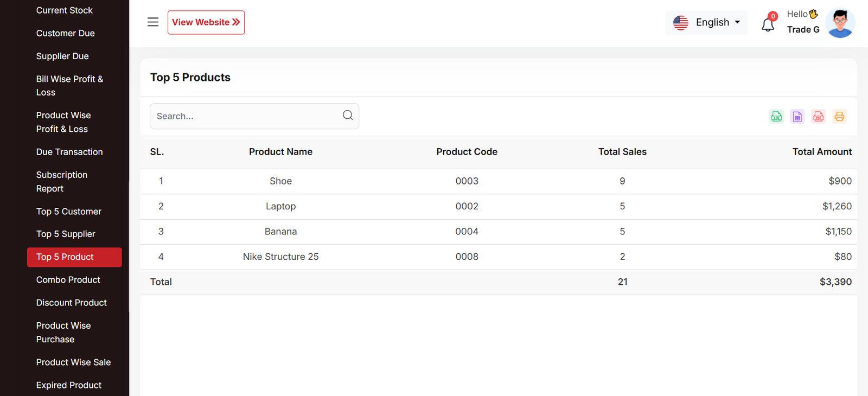The height and width of the screenshot is (396, 868).
Task: Click the search magnifier icon
Action: pos(348,116)
